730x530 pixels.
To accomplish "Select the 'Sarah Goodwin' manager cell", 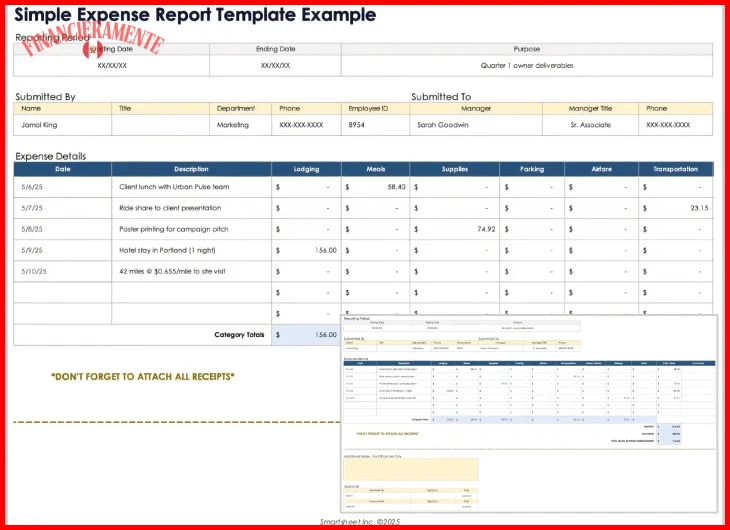I will 476,125.
